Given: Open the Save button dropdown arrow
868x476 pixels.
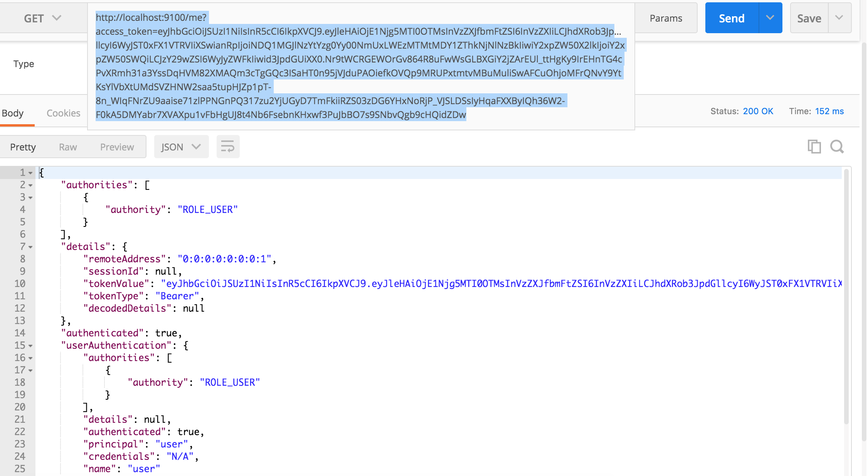Looking at the screenshot, I should click(x=839, y=18).
